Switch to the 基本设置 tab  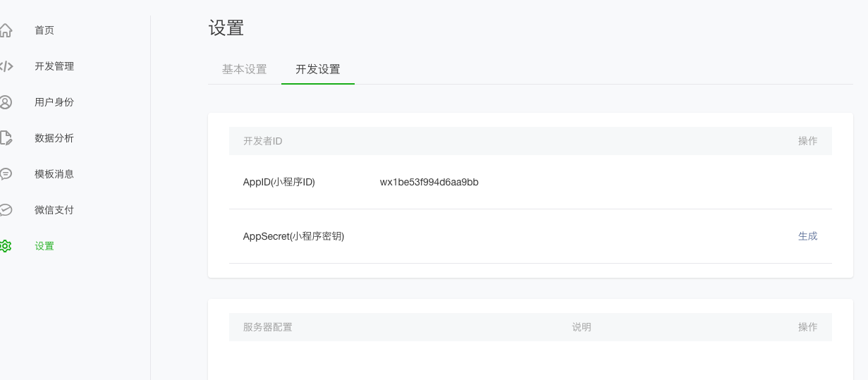tap(245, 69)
